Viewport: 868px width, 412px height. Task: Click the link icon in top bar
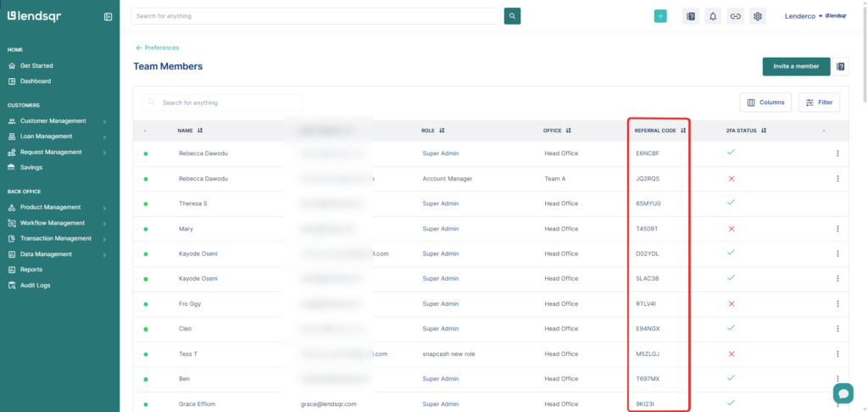point(735,16)
